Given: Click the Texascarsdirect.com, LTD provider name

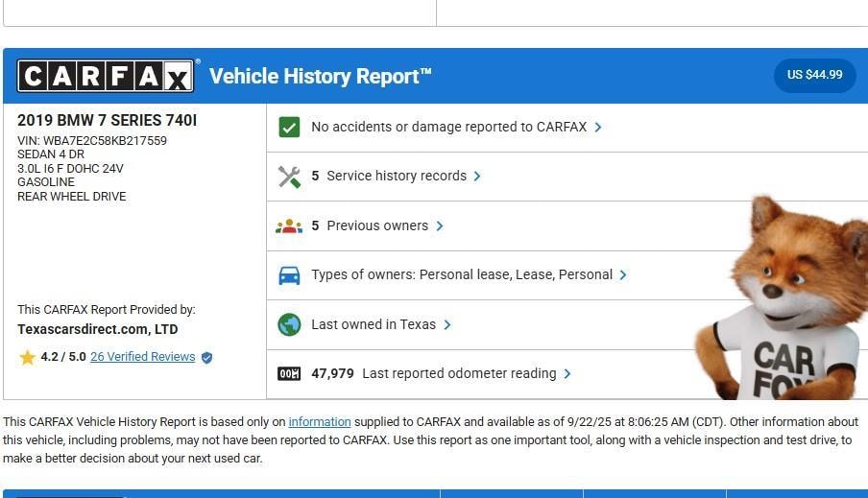Looking at the screenshot, I should click(x=97, y=329).
